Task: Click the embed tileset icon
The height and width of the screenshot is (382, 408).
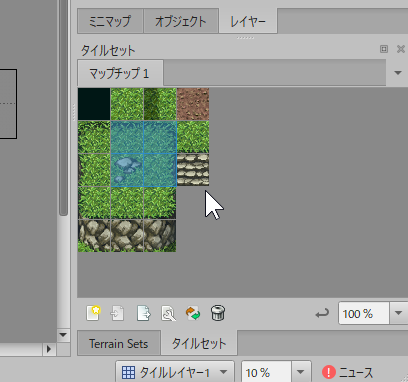Action: [x=118, y=314]
